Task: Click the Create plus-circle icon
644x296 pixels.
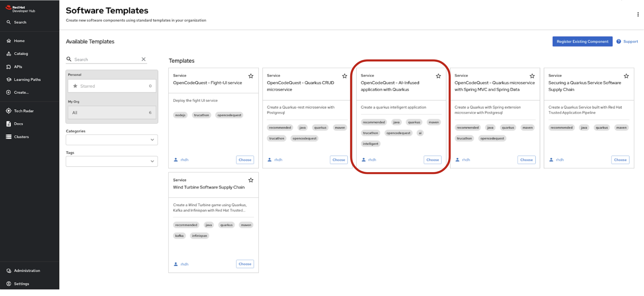Action: pyautogui.click(x=9, y=92)
